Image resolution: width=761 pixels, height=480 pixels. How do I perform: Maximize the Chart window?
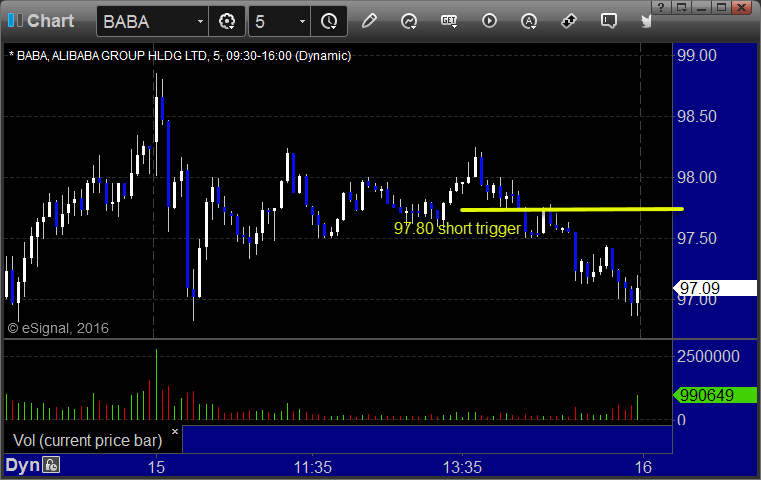(721, 7)
